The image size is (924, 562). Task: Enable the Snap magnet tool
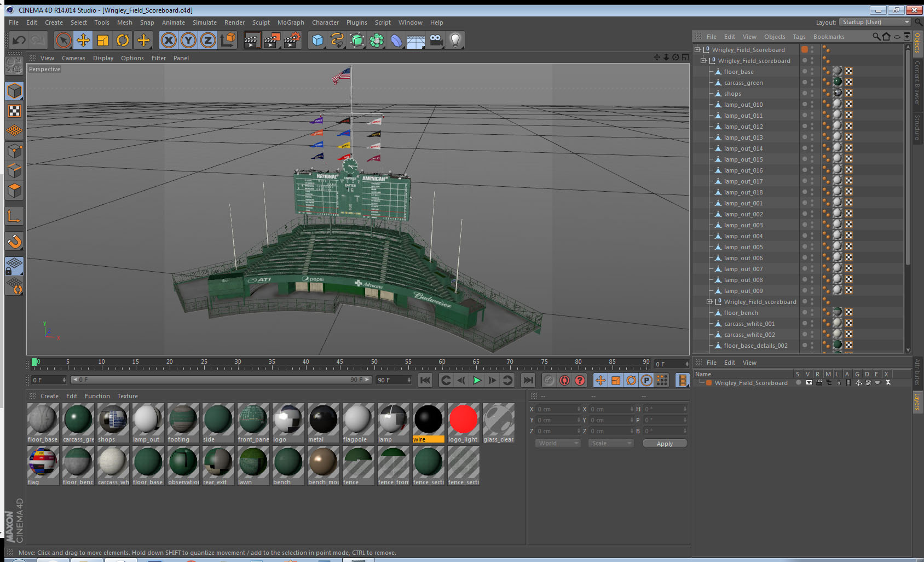[14, 241]
